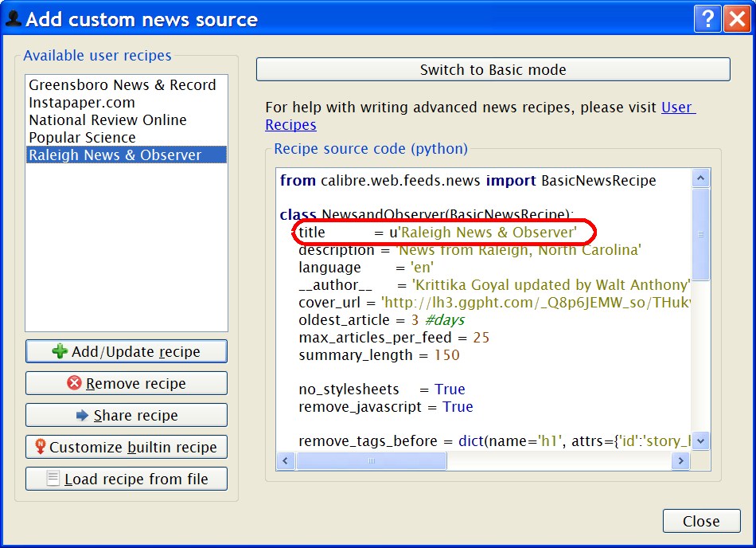Click the vertical scrollbar thumb in code editor

click(x=700, y=234)
